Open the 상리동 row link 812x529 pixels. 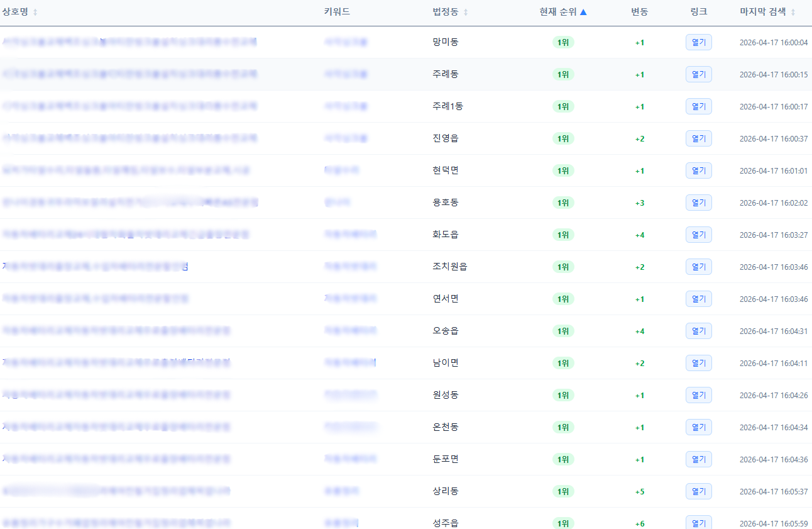[698, 491]
